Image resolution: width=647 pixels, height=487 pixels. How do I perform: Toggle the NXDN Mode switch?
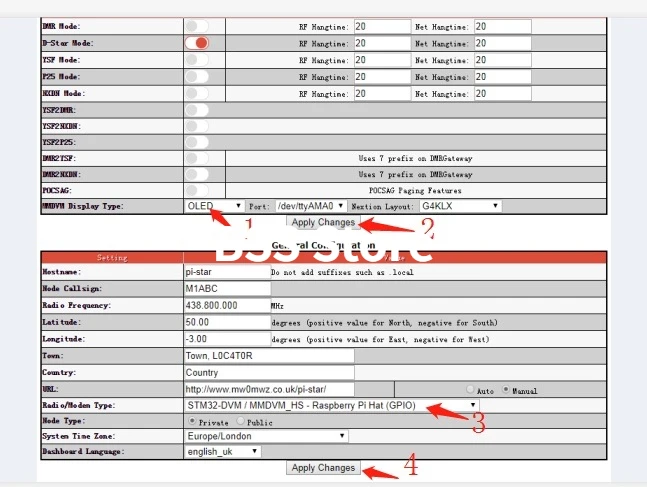coord(197,93)
